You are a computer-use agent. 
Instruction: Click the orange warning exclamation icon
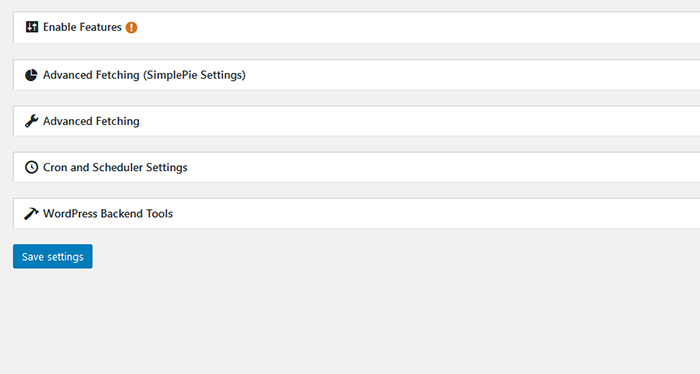131,27
